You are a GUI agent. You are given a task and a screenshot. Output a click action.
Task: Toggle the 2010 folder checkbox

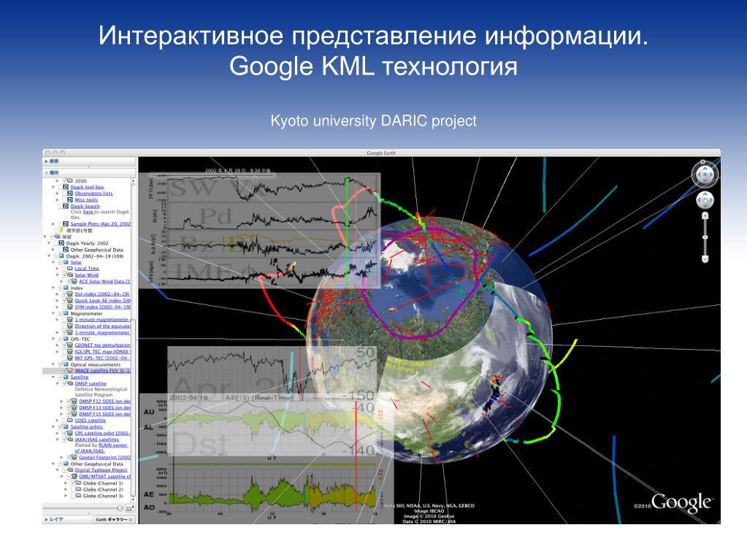click(64, 181)
